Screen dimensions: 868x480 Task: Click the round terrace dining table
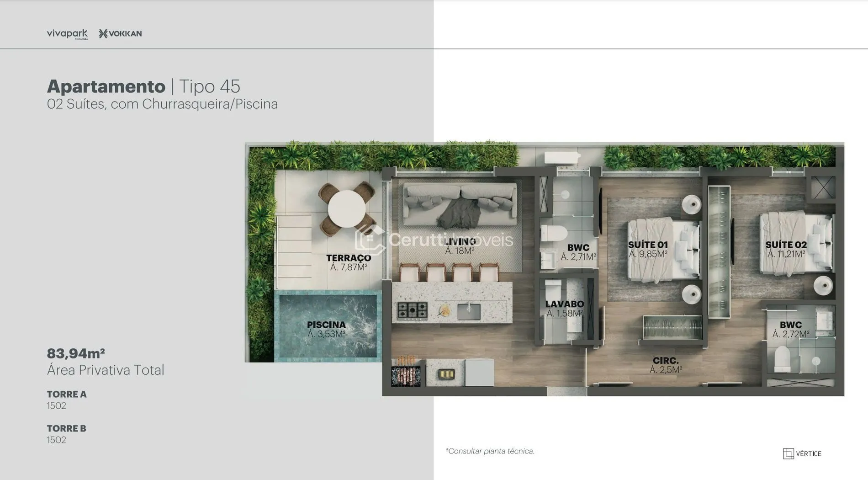347,208
